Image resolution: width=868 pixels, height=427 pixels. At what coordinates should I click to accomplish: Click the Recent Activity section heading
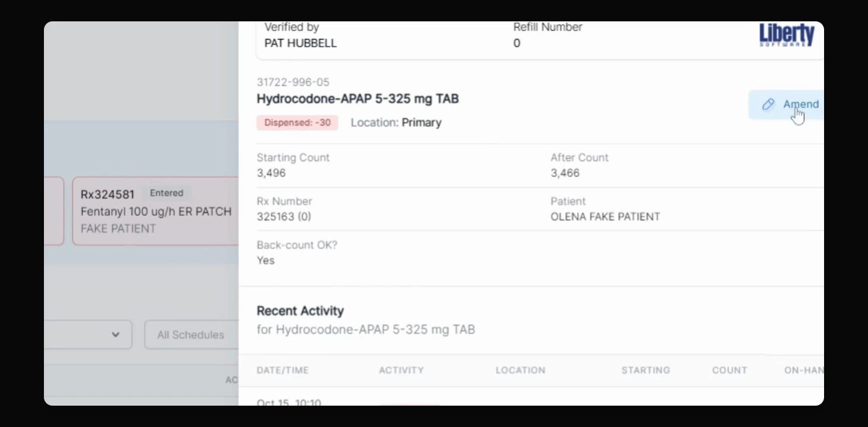point(300,311)
